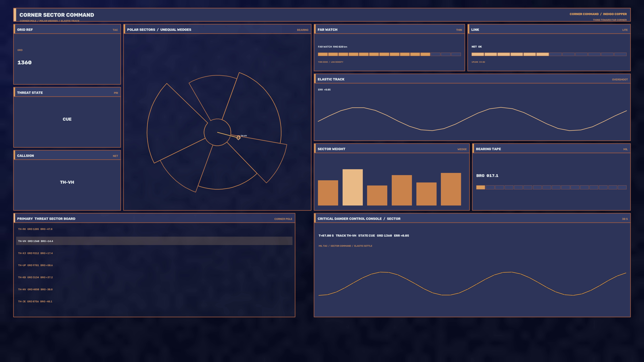
Task: Click the Far Watch range segmented bar
Action: click(389, 54)
